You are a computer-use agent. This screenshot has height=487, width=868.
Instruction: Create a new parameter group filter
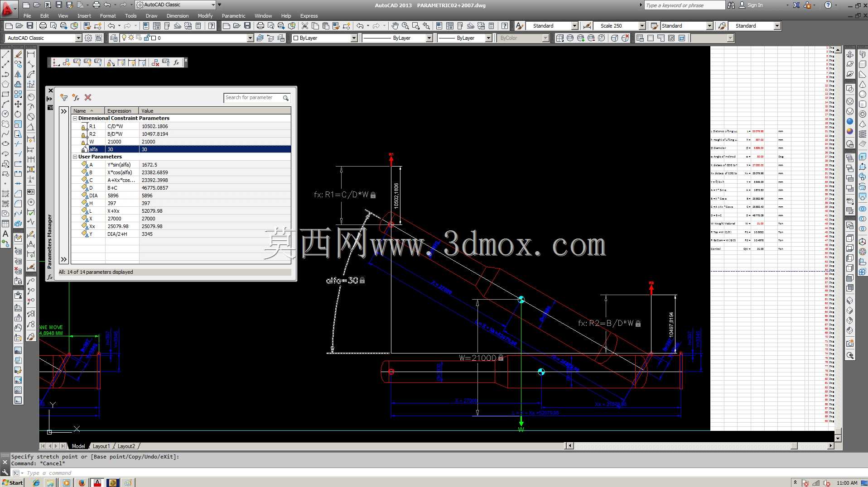tap(64, 98)
